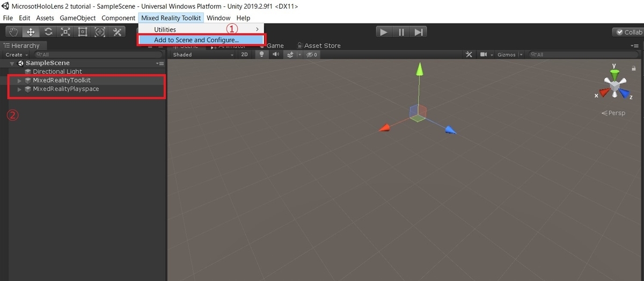The image size is (644, 281).
Task: Open the GameObject menu
Action: 78,18
